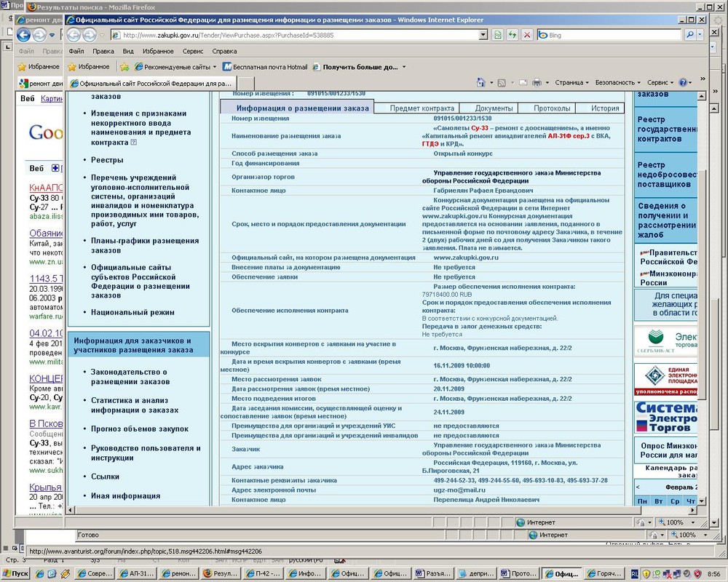Open the Справка menu
728x582 pixels.
(224, 51)
